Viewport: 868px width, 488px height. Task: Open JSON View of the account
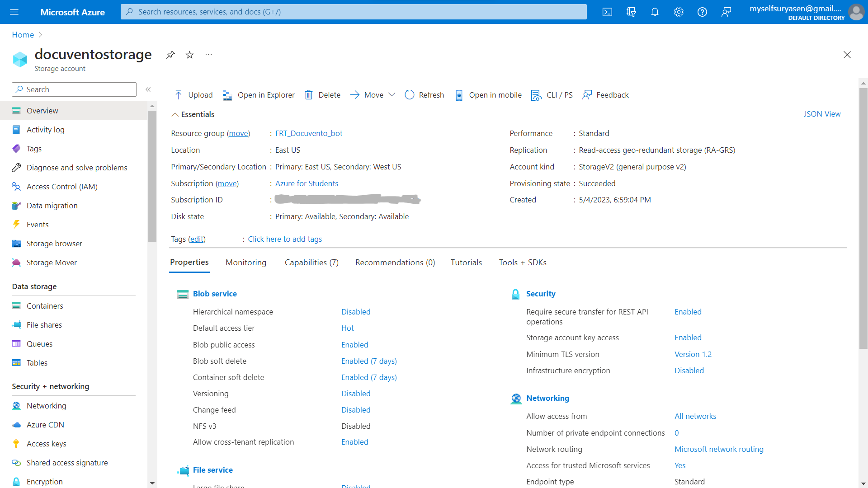click(x=822, y=114)
